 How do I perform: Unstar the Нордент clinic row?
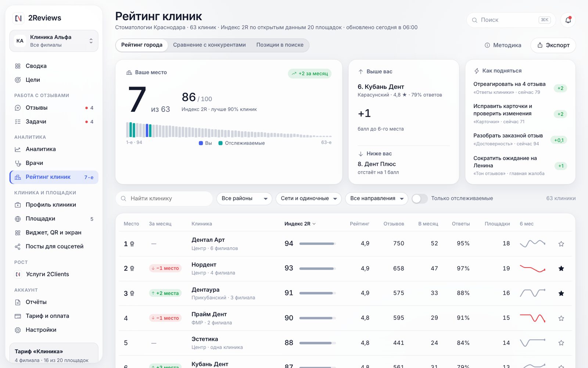[561, 268]
